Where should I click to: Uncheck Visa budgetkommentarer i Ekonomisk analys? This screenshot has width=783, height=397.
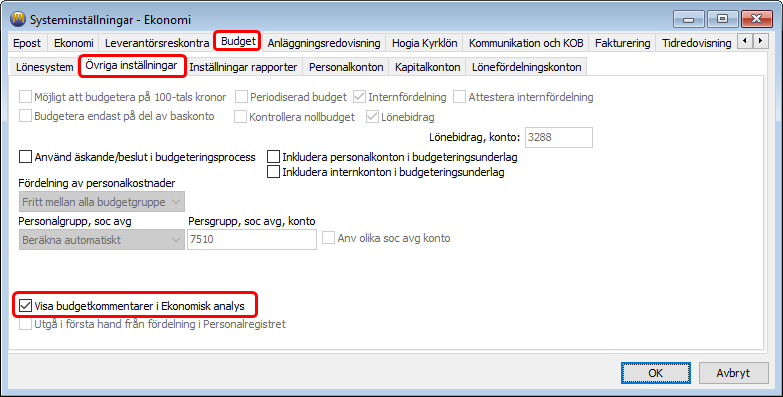25,306
